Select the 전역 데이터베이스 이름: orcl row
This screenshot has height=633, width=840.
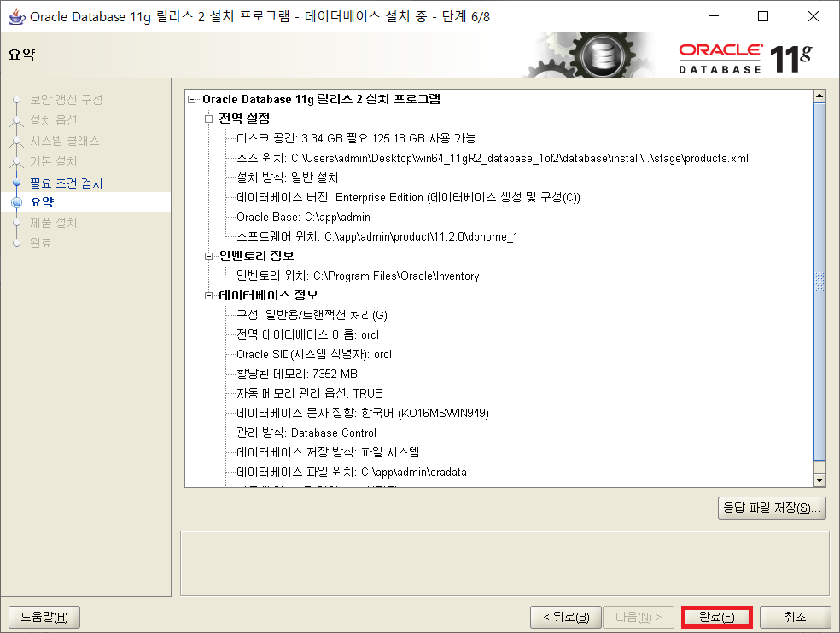pos(307,334)
